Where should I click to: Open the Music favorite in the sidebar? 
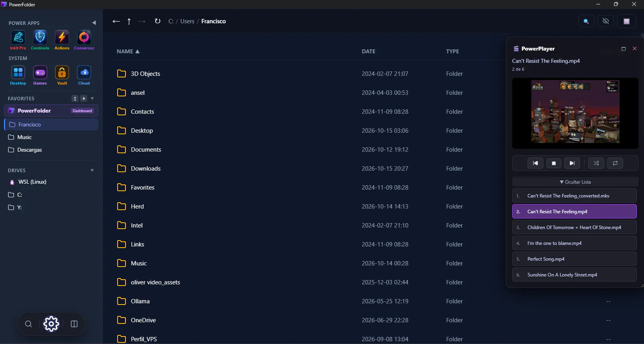tap(51, 137)
